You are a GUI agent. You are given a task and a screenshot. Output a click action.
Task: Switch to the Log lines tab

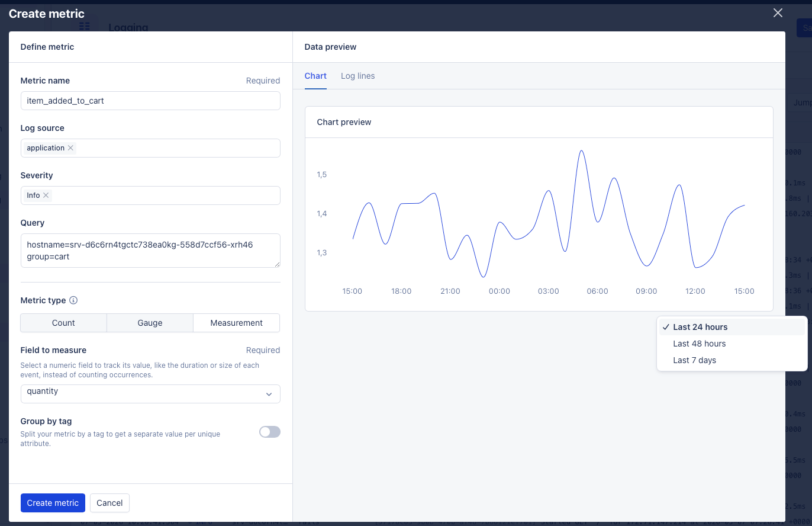pyautogui.click(x=357, y=76)
